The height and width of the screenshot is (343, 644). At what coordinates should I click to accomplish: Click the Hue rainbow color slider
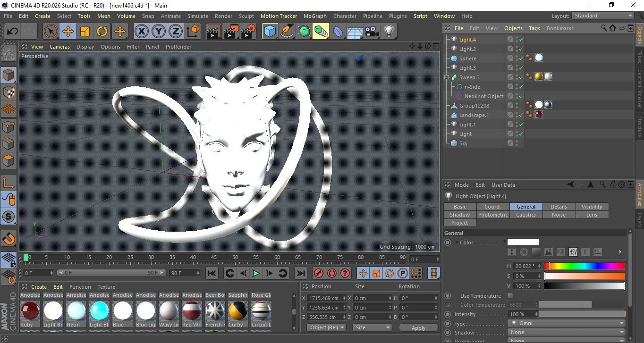coord(585,266)
